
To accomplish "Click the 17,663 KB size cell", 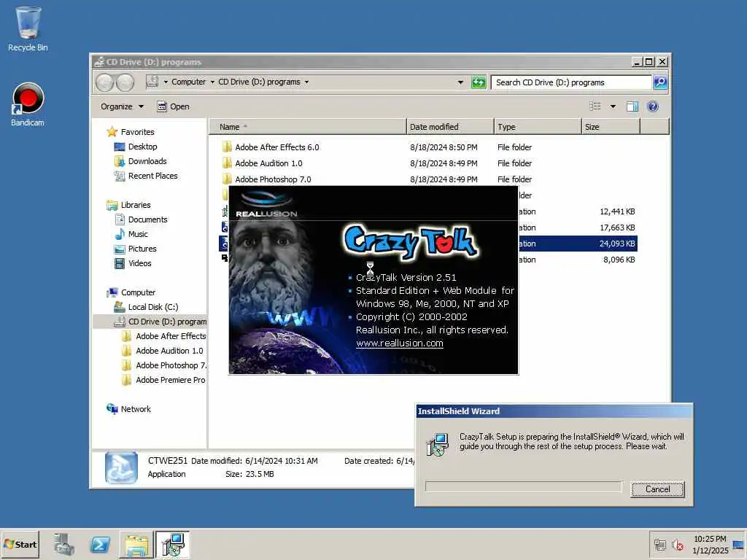I will [617, 227].
